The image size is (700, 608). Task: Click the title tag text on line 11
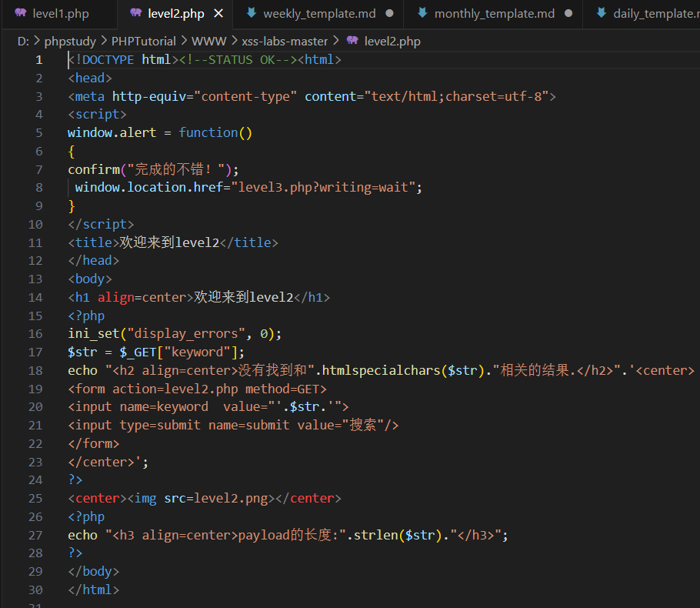173,243
